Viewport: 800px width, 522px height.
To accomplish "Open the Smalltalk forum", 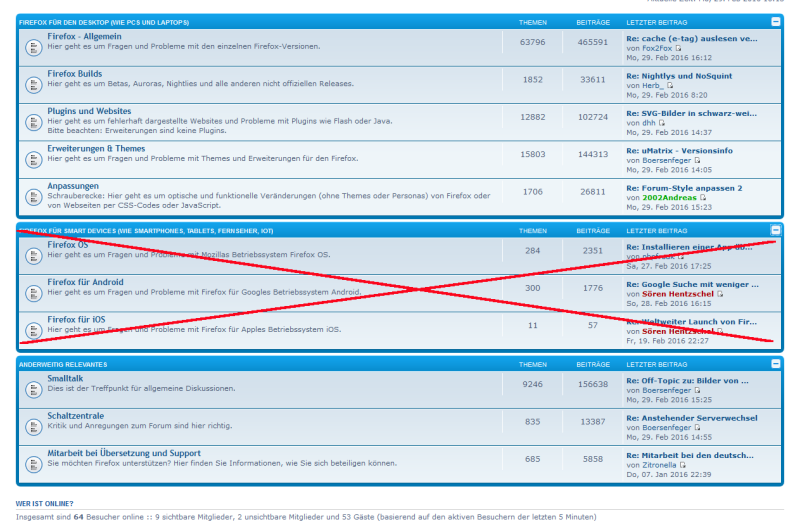I will click(x=65, y=378).
